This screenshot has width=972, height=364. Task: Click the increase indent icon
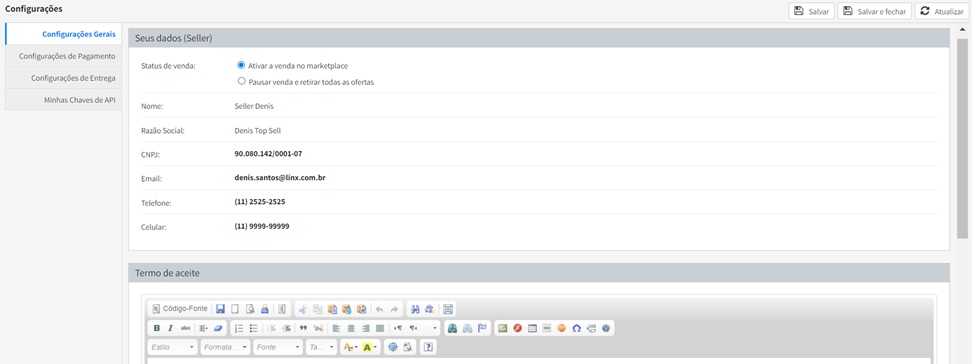(286, 328)
